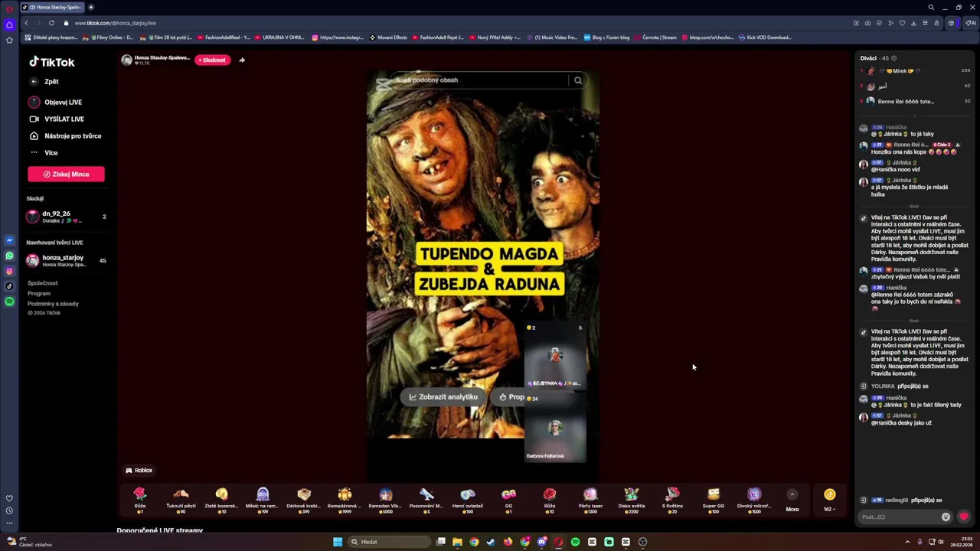Click the TikTok logo

(52, 62)
